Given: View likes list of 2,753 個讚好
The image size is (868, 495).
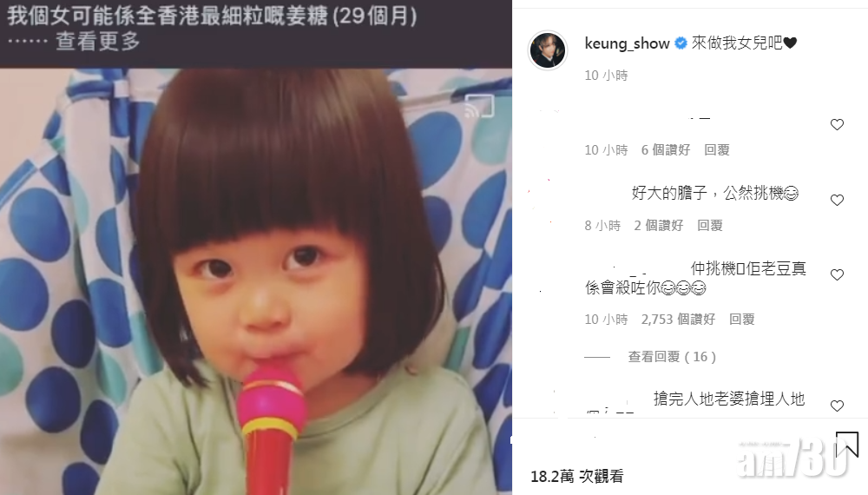Looking at the screenshot, I should (x=678, y=320).
